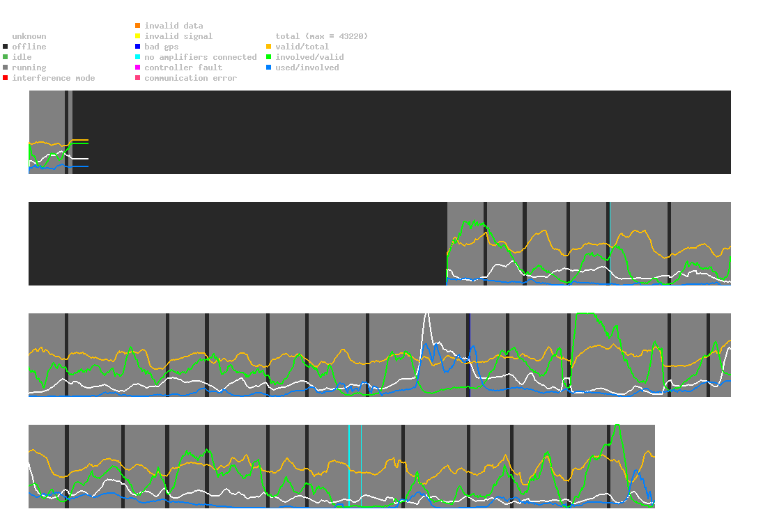Screen dimensions: 763x532
Task: Click the 'controller fault' legend label
Action: [183, 68]
